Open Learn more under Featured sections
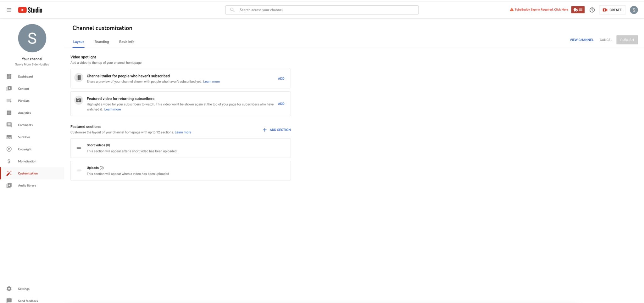The height and width of the screenshot is (303, 644). [x=183, y=132]
